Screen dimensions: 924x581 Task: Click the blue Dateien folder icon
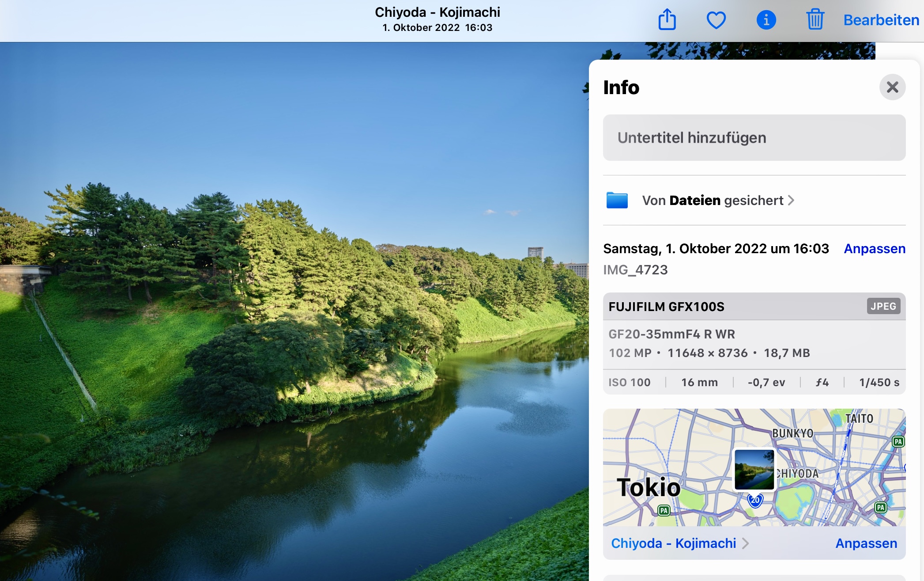coord(617,201)
